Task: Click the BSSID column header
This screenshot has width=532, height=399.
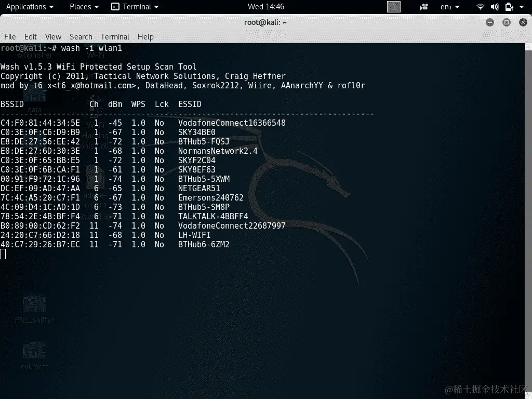Action: [12, 104]
